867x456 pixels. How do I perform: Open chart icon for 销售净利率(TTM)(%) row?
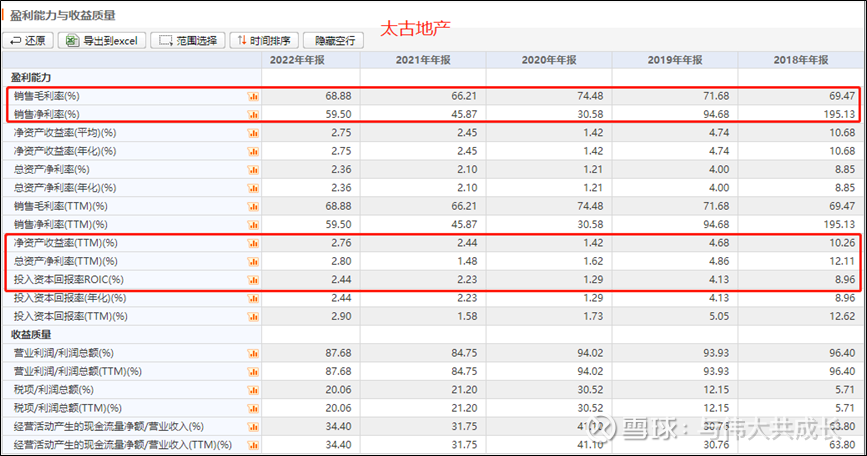[x=253, y=224]
